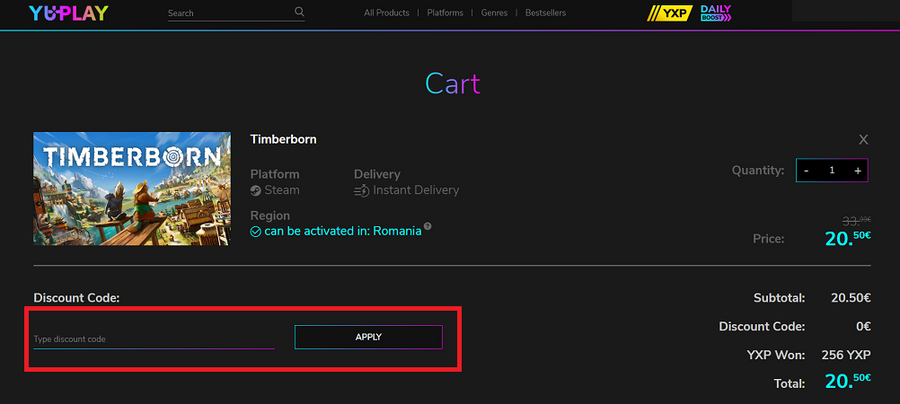Open the region help question mark

tap(428, 226)
